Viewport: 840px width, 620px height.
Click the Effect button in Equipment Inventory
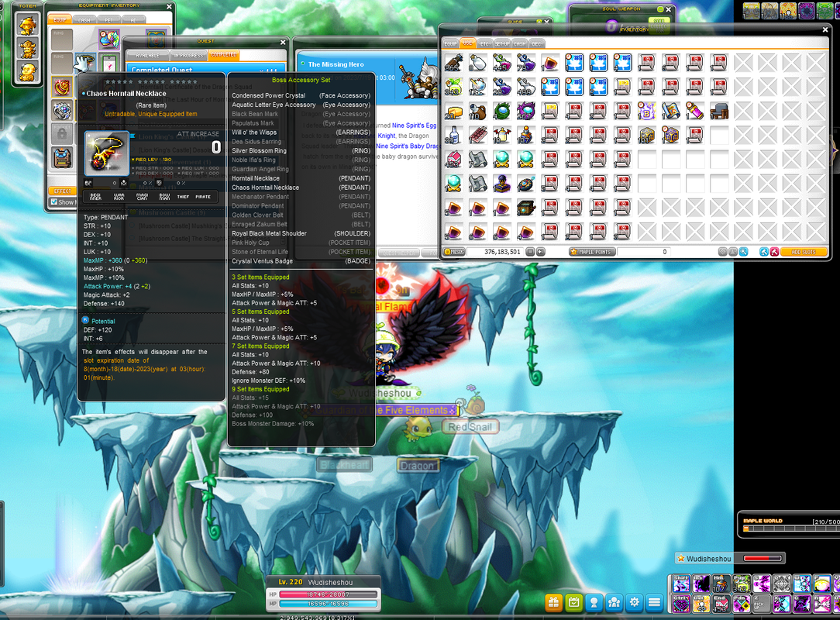[x=62, y=191]
